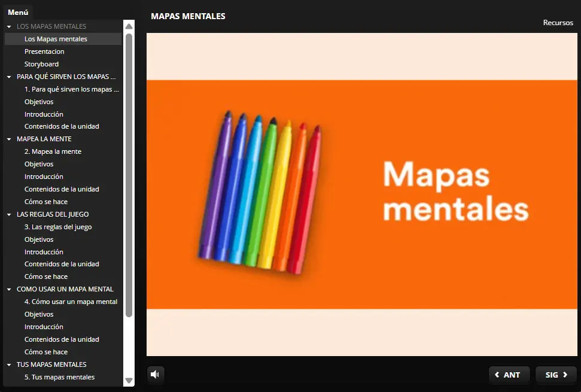581x392 pixels.
Task: Mute audio with the speaker icon
Action: tap(156, 375)
